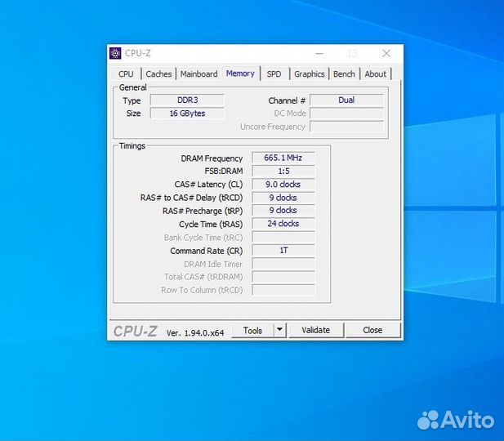
Task: Click the Close button at bottom
Action: click(x=372, y=331)
